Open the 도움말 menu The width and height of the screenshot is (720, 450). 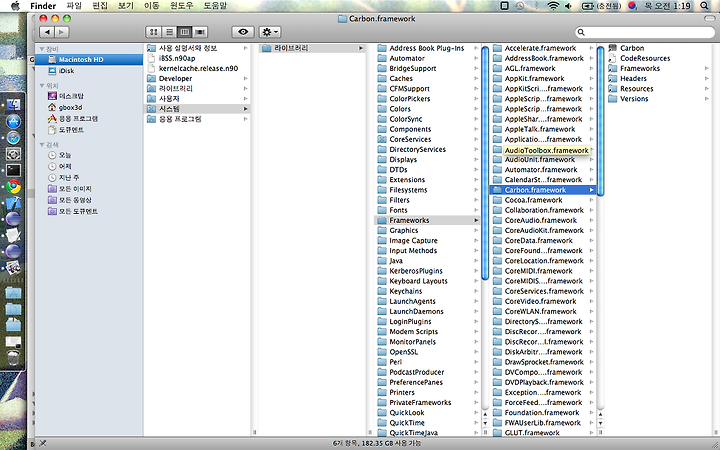click(215, 6)
